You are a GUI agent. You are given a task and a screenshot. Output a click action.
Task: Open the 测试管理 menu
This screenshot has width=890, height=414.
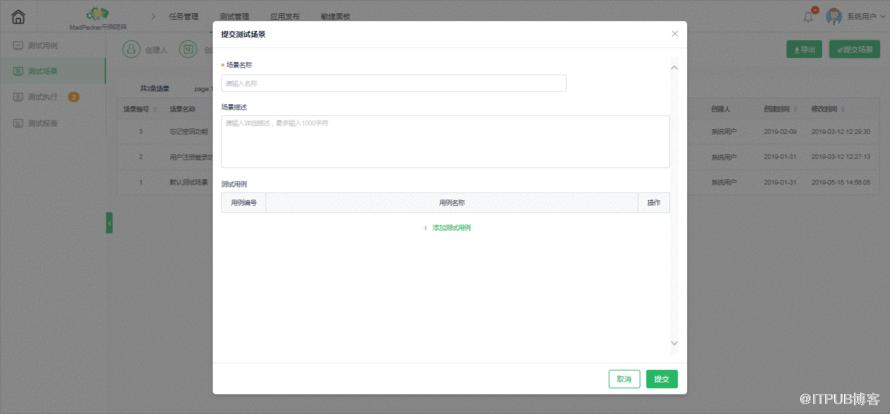tap(234, 16)
